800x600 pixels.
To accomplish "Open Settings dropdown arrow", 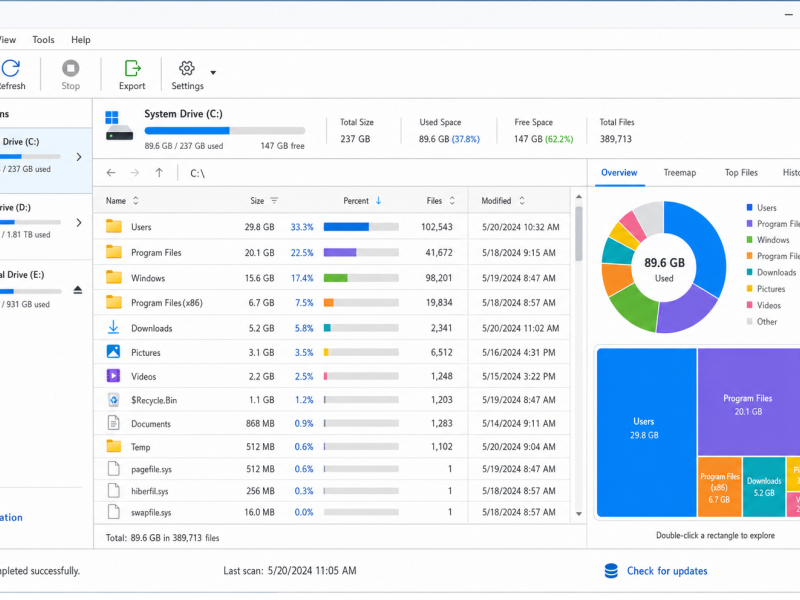I will [213, 72].
